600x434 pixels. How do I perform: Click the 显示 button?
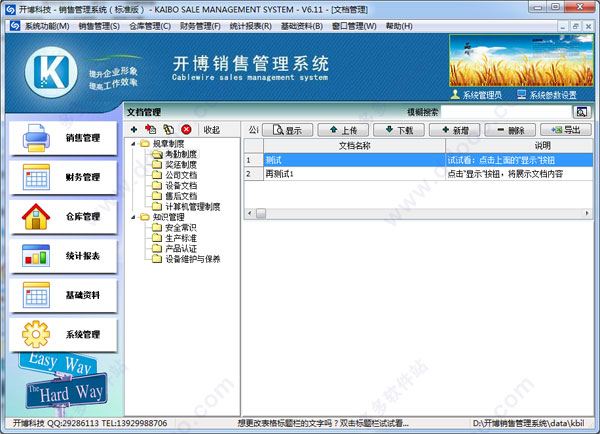pos(288,130)
